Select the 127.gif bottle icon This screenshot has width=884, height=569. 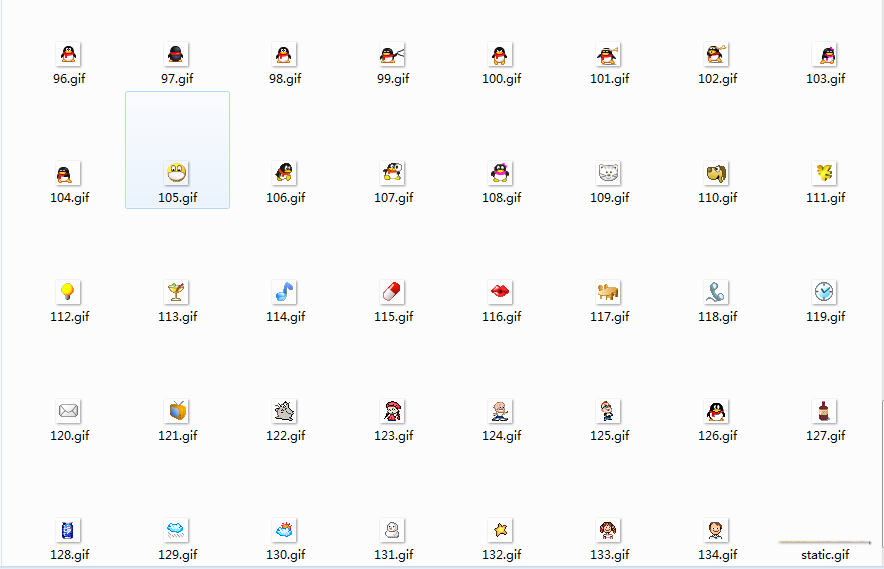(824, 411)
